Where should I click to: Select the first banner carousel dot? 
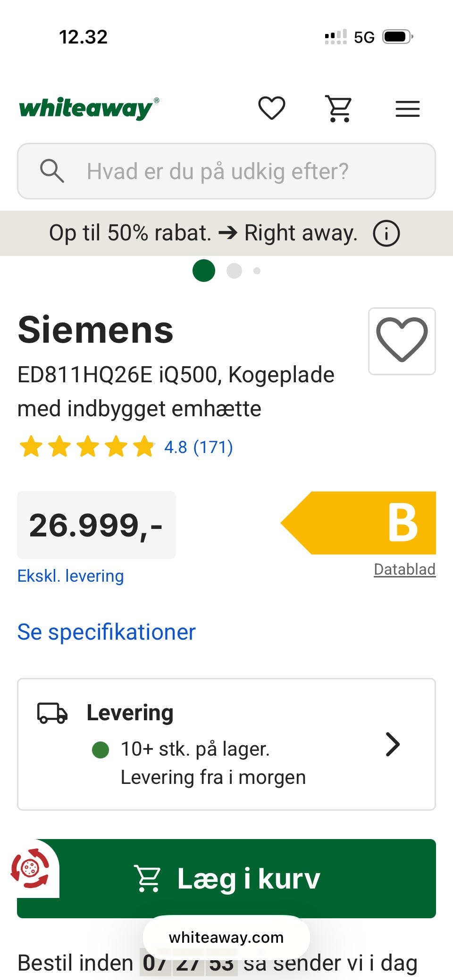[204, 271]
